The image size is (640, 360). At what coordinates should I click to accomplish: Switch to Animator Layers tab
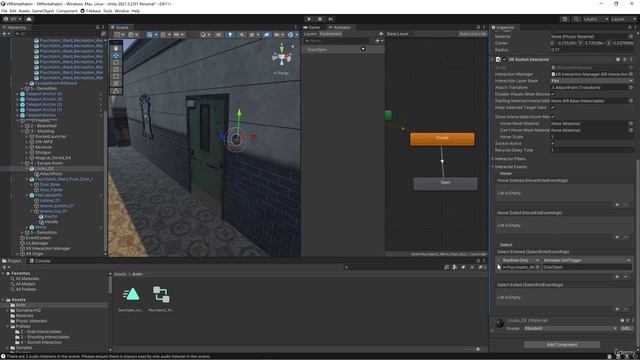coord(310,34)
